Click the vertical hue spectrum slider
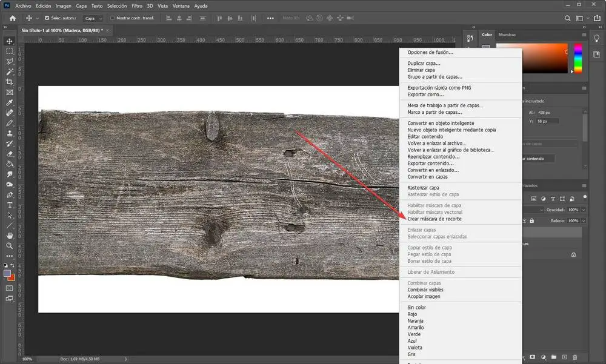The height and width of the screenshot is (364, 606). (x=578, y=59)
